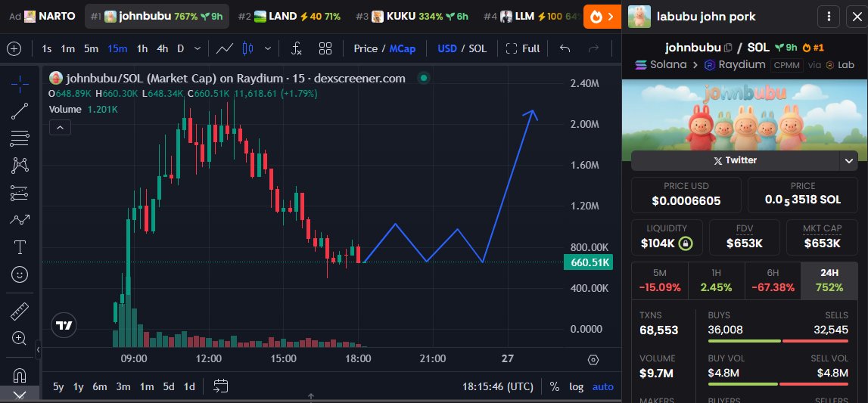This screenshot has width=868, height=403.
Task: Open the Twitter link button
Action: pyautogui.click(x=735, y=161)
